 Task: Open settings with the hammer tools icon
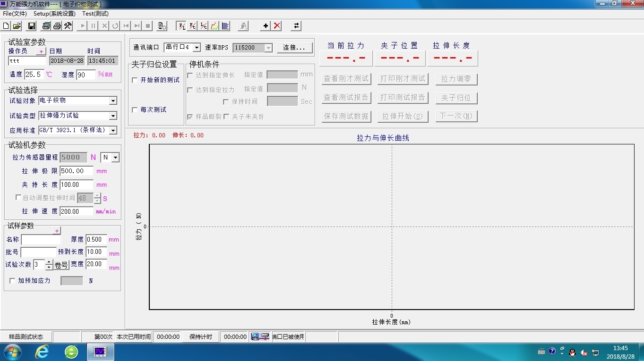click(68, 26)
